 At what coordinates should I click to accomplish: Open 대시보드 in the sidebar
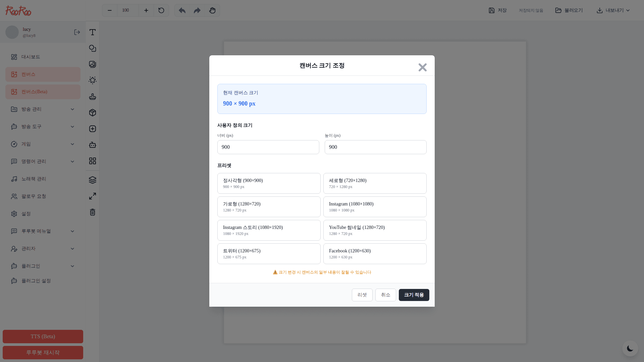(31, 57)
